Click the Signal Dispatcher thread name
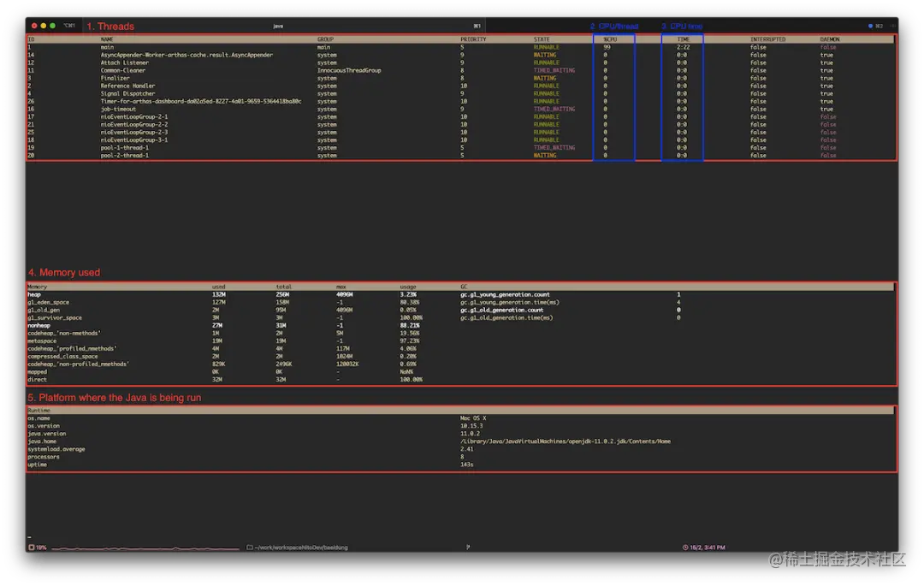924x586 pixels. coord(127,93)
